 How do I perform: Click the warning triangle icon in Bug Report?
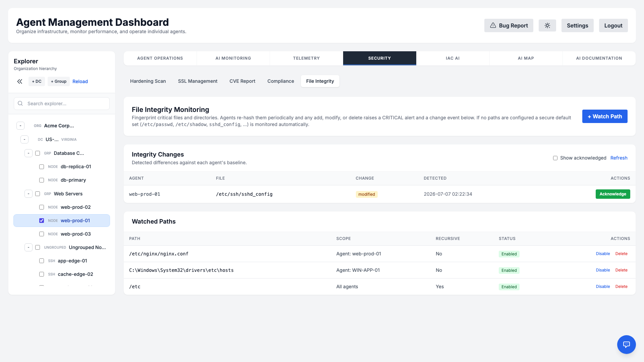coord(493,25)
